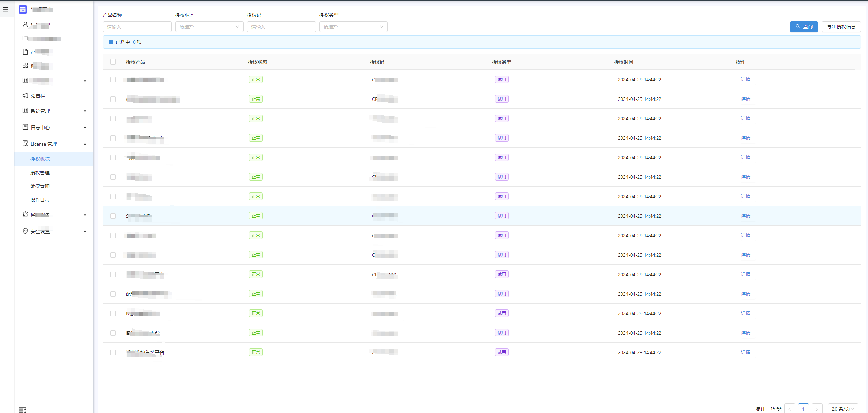Collapse the License 管理 menu chevron
The height and width of the screenshot is (413, 868).
coord(85,144)
